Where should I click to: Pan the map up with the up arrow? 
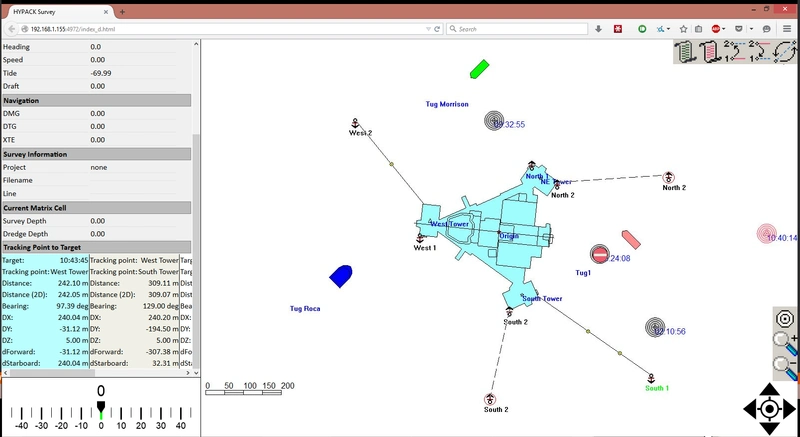[x=769, y=390]
